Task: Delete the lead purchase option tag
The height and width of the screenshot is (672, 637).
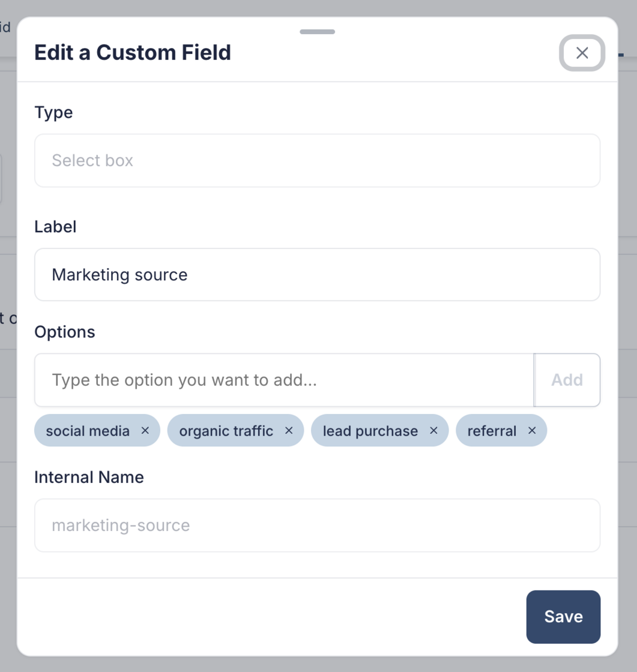Action: point(433,431)
